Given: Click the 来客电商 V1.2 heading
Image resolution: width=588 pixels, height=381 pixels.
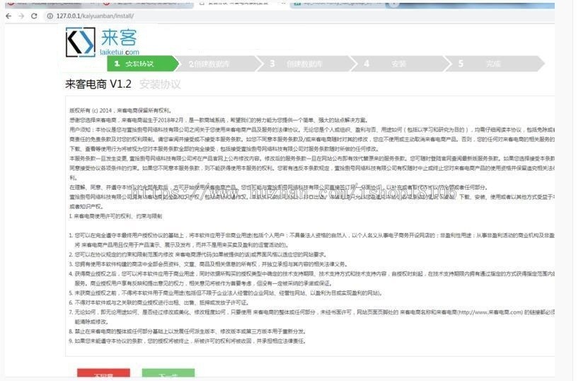Looking at the screenshot, I should [98, 84].
